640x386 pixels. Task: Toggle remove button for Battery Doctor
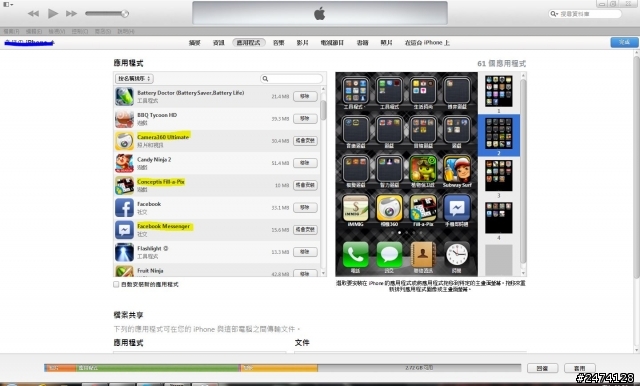tap(305, 96)
